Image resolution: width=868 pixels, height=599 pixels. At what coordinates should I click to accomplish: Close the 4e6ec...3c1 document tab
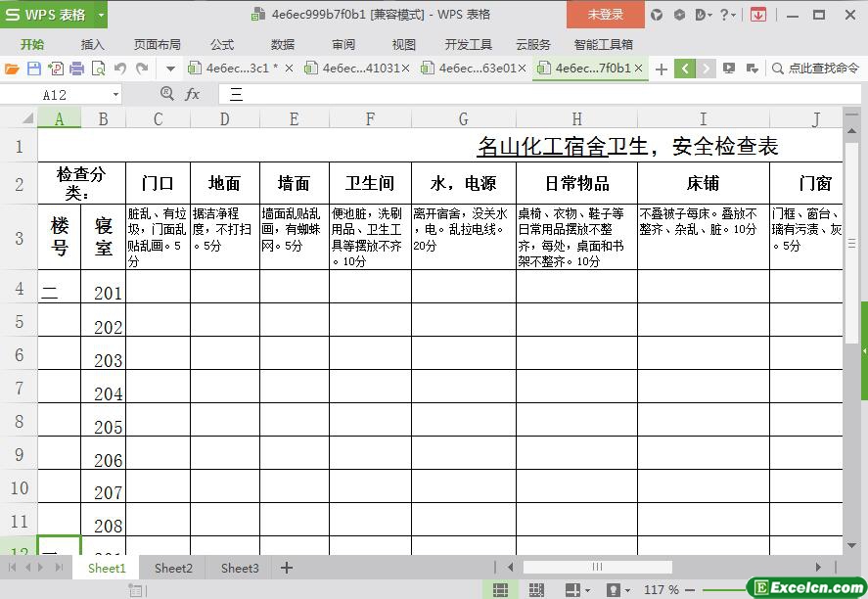[289, 69]
